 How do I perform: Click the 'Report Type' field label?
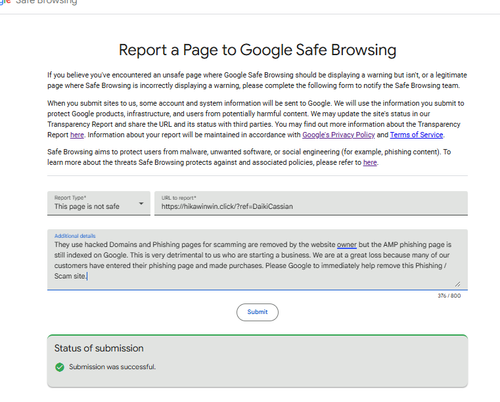coord(70,198)
